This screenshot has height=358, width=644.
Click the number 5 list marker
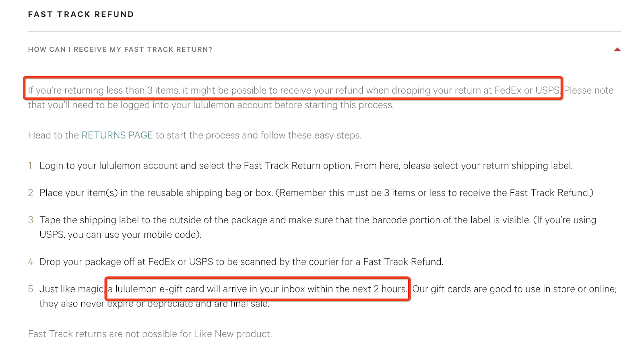click(x=30, y=289)
